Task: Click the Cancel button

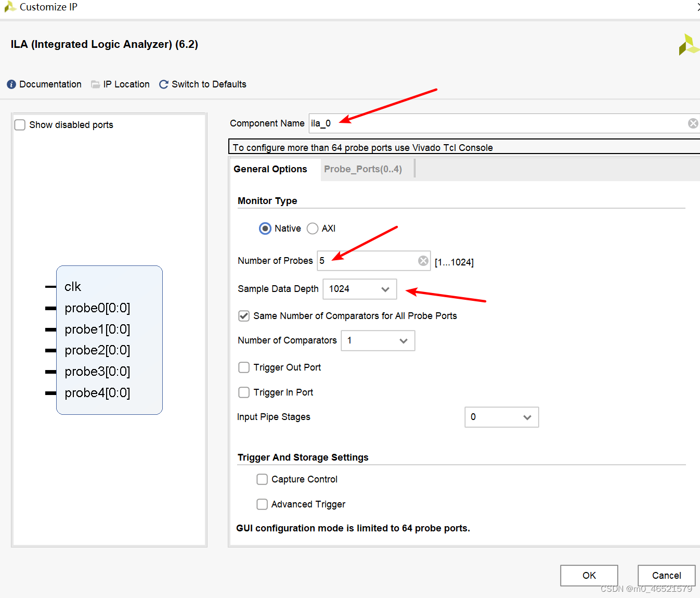Action: coord(667,576)
